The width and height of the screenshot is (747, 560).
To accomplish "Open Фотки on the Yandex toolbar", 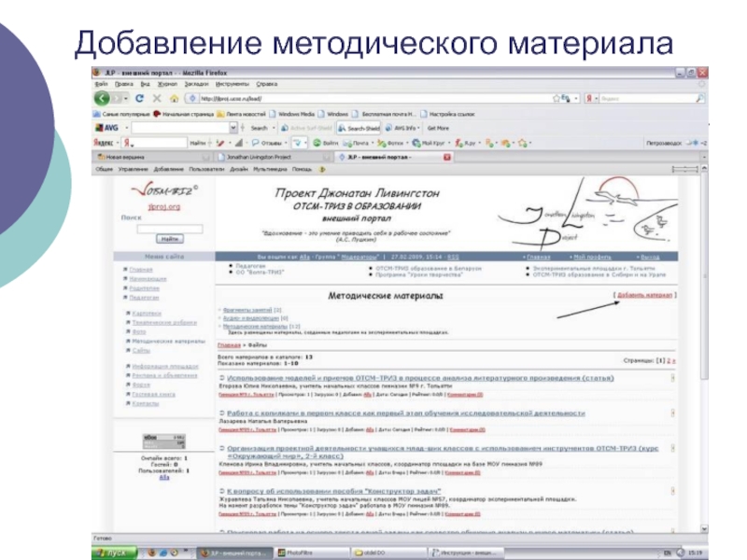I will pyautogui.click(x=390, y=143).
